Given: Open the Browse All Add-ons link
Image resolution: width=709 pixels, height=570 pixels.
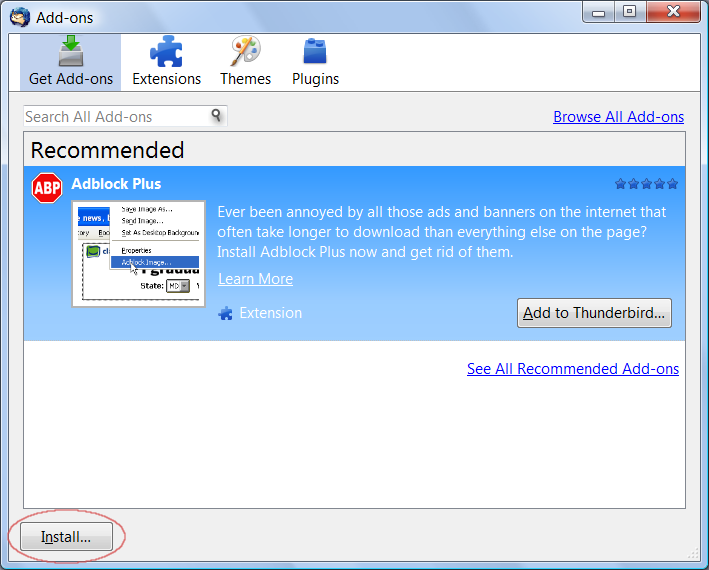Looking at the screenshot, I should pos(618,117).
